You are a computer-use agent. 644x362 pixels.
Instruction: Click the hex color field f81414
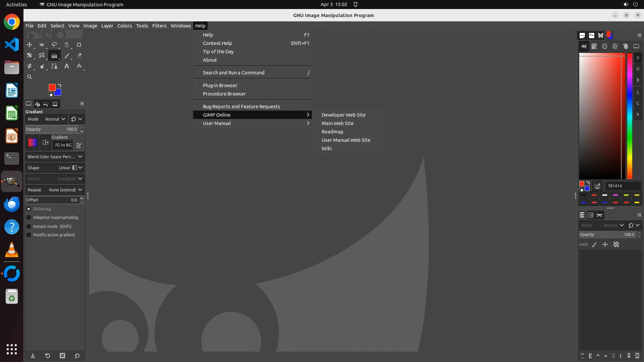pyautogui.click(x=622, y=186)
